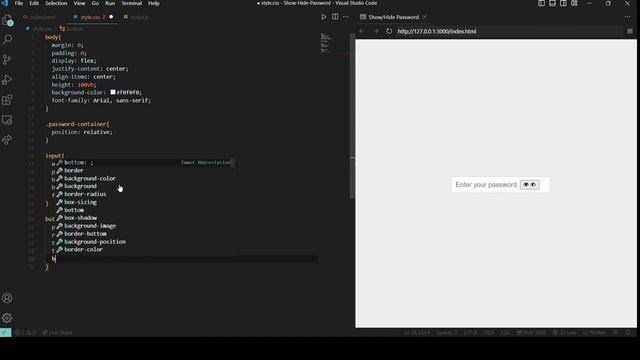
Task: Select 'box-shadow' autocomplete suggestion
Action: coord(145,218)
